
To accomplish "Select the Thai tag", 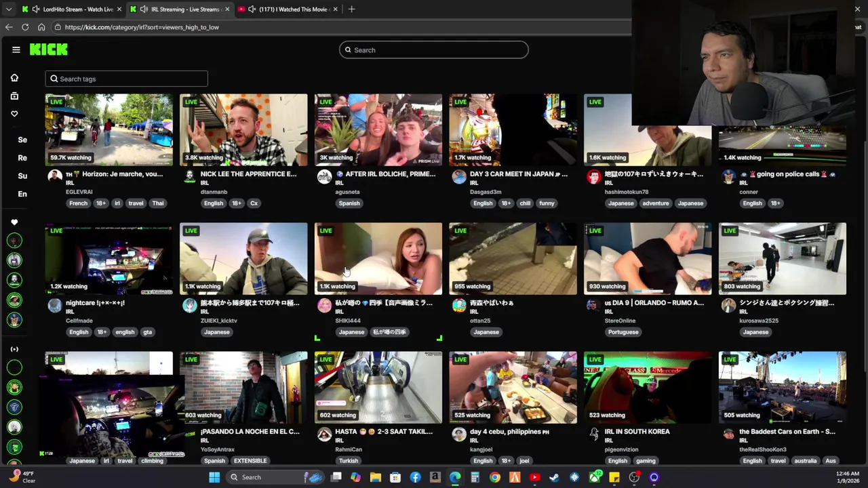I will (157, 203).
